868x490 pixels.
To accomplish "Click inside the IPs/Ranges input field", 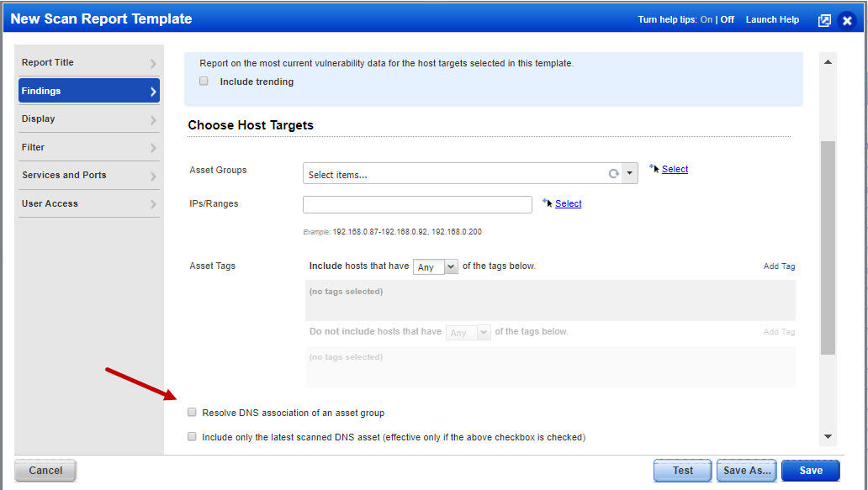I will click(416, 203).
